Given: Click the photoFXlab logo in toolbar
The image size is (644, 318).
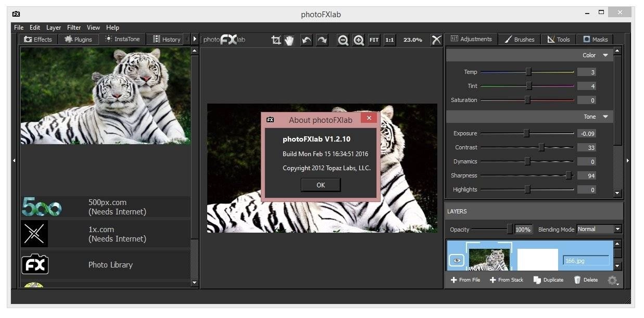Looking at the screenshot, I should [x=224, y=40].
